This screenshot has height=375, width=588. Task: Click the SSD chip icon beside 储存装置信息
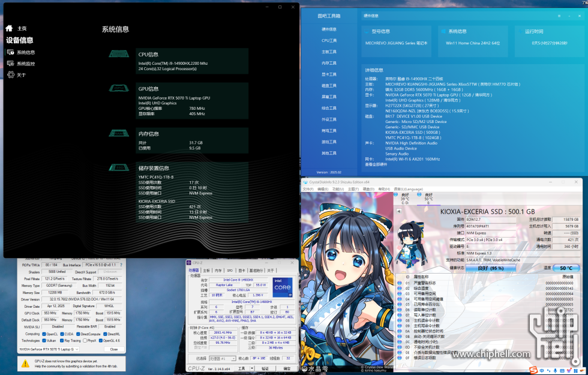pyautogui.click(x=119, y=167)
